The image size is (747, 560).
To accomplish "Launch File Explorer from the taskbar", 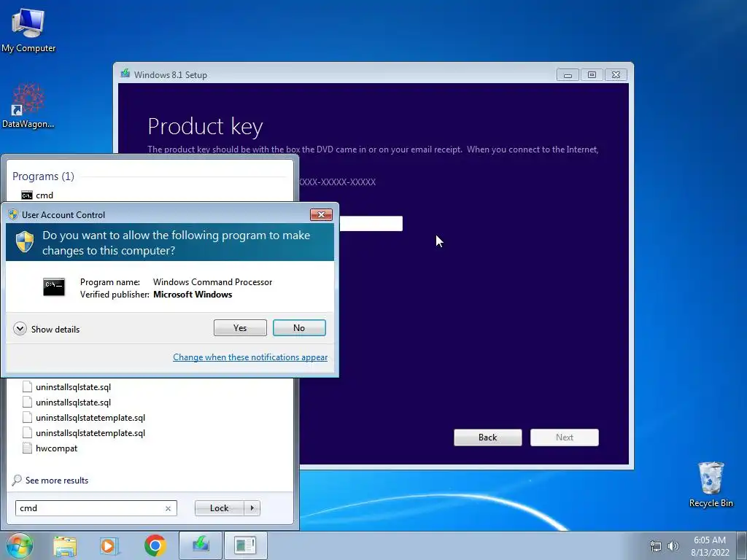I will pos(65,545).
